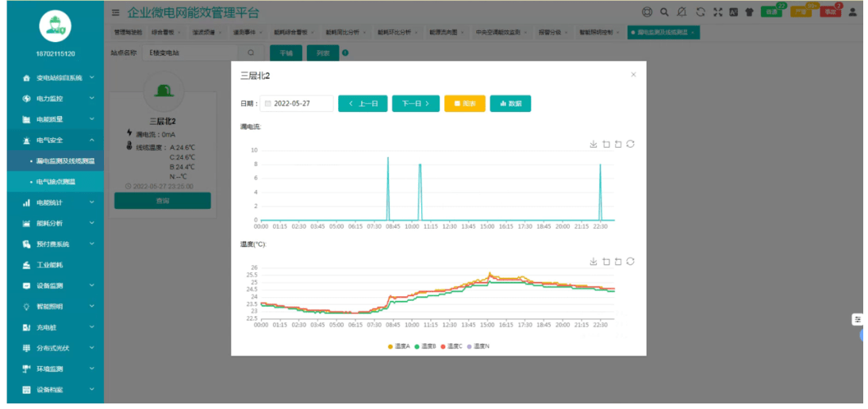
Task: Toggle 温度A legend series
Action: [398, 346]
